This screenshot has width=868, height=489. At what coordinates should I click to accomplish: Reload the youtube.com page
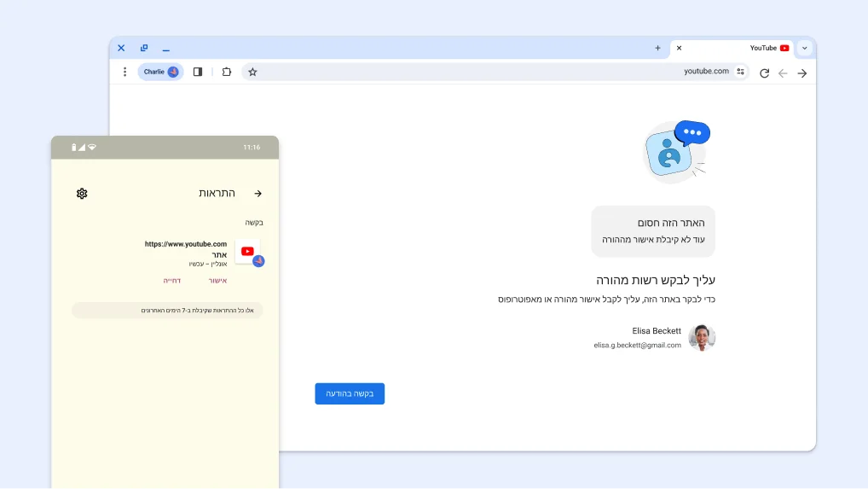point(765,73)
